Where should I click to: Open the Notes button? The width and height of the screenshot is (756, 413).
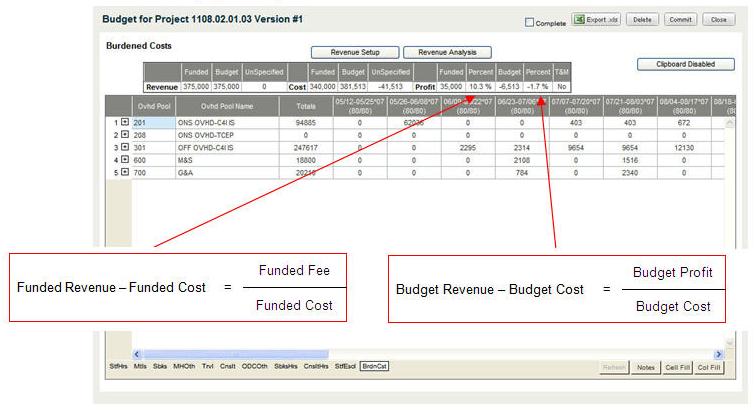646,367
